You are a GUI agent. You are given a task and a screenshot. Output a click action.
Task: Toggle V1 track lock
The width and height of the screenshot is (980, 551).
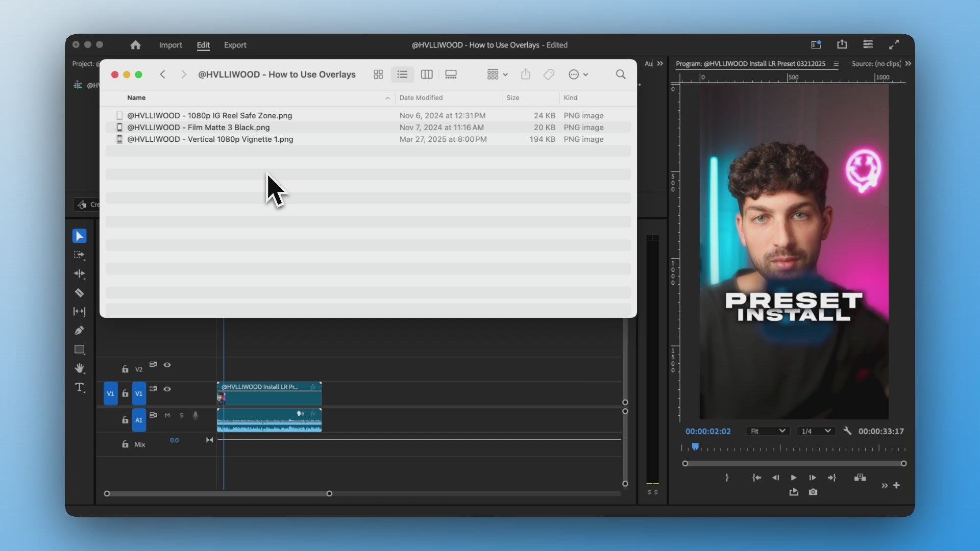coord(125,393)
